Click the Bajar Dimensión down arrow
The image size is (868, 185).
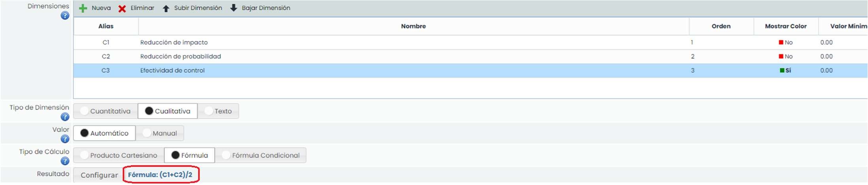(233, 8)
